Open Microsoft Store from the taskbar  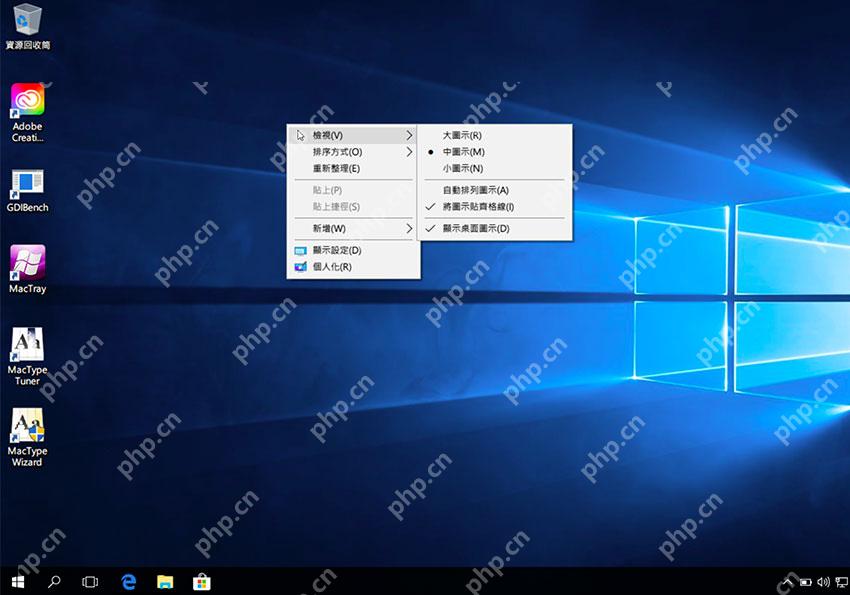202,582
